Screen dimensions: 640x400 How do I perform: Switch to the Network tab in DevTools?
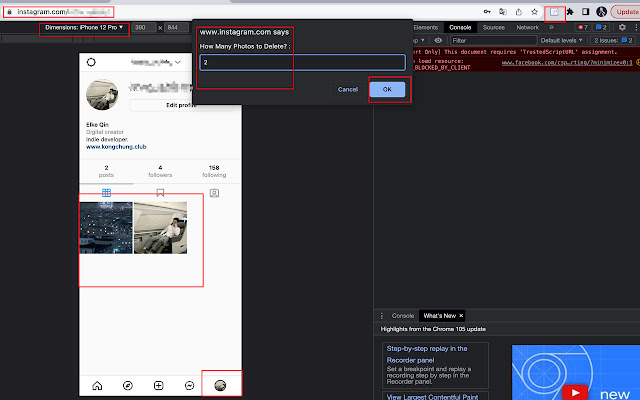(x=527, y=27)
